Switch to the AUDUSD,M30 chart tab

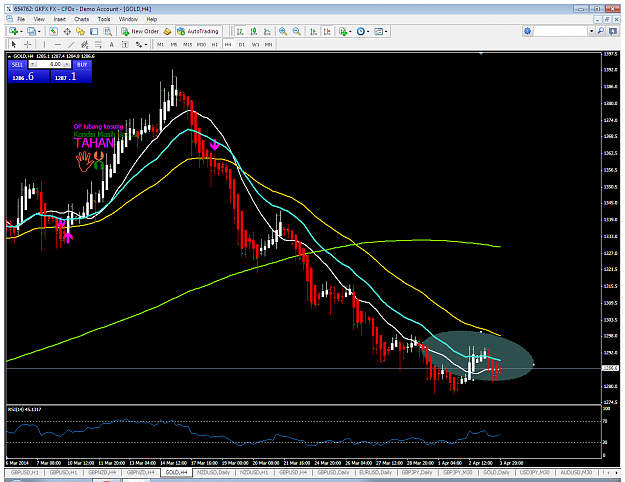[576, 472]
